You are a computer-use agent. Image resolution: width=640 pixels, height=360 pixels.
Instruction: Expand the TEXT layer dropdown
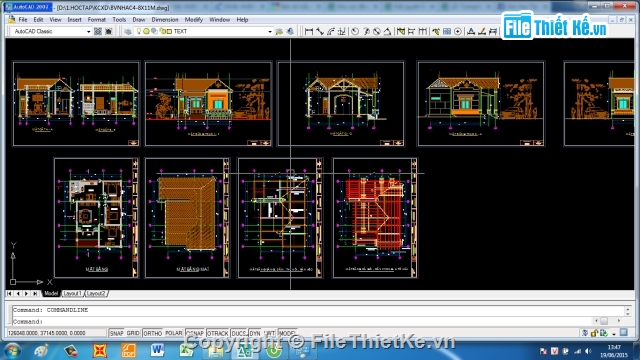(x=270, y=31)
